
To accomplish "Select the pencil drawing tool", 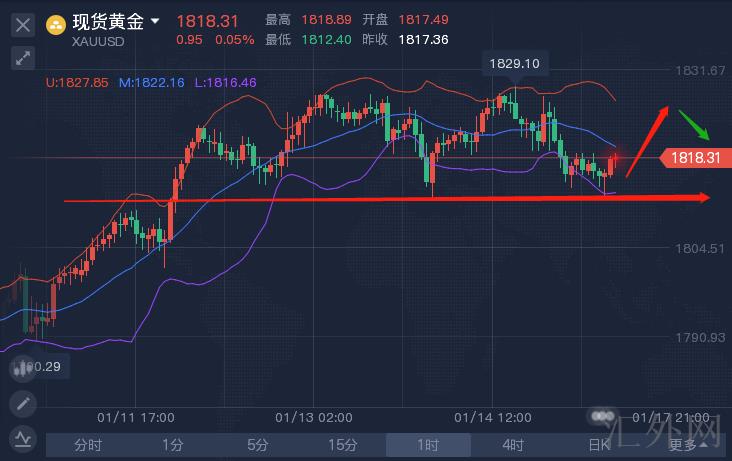I will 23,404.
